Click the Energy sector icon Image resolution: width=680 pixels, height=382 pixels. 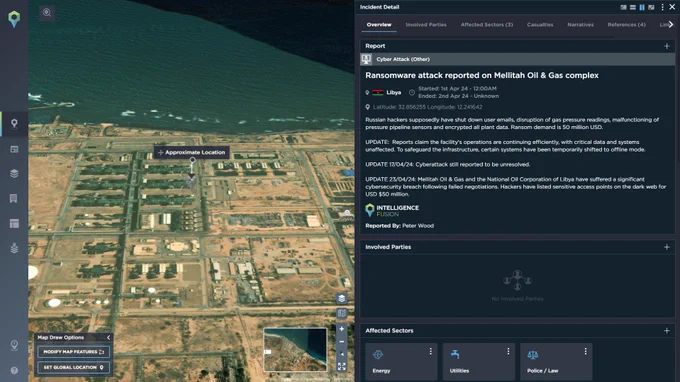coord(378,355)
